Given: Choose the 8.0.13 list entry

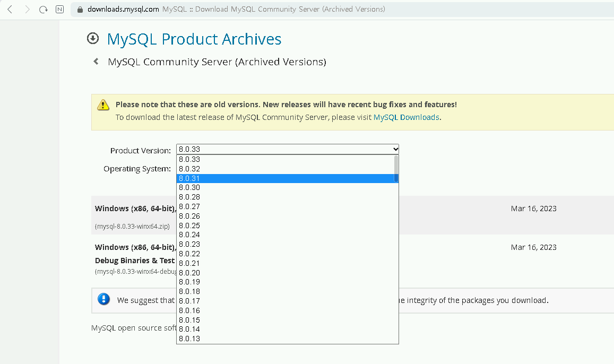Looking at the screenshot, I should 285,339.
